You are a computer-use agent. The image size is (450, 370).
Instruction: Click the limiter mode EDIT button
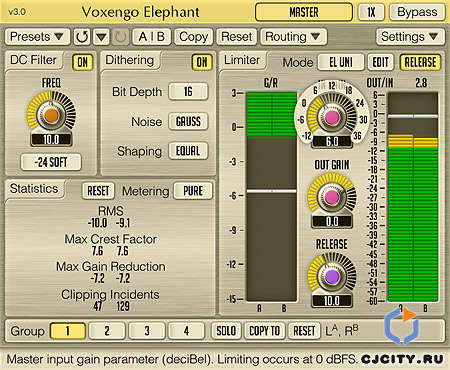coord(380,62)
